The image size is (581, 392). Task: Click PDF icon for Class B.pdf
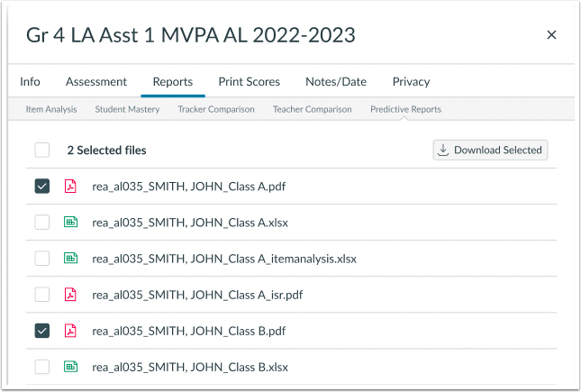[70, 331]
